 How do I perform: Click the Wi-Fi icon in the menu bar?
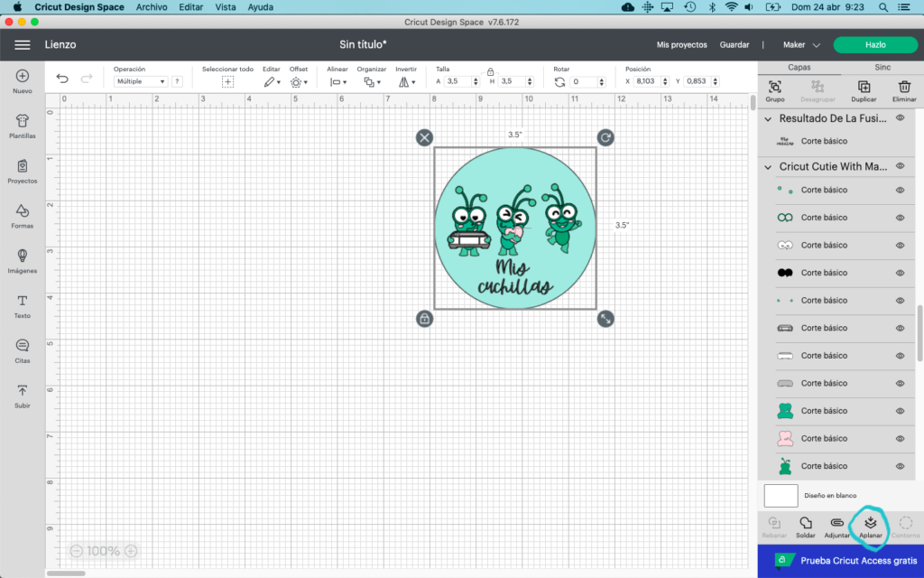tap(731, 7)
